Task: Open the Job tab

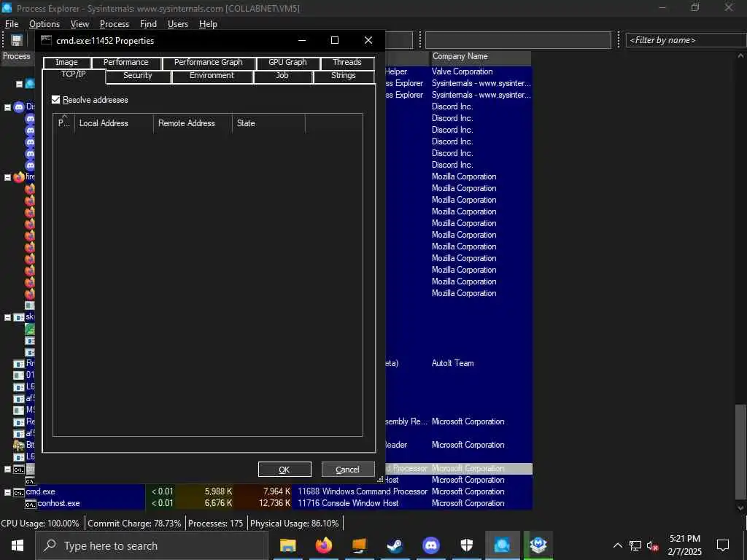Action: [282, 76]
